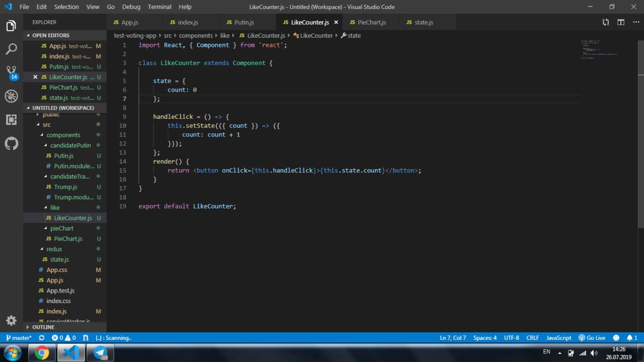Viewport: 644px width, 362px height.
Task: Change the CRLF line ending setting
Action: click(532, 338)
